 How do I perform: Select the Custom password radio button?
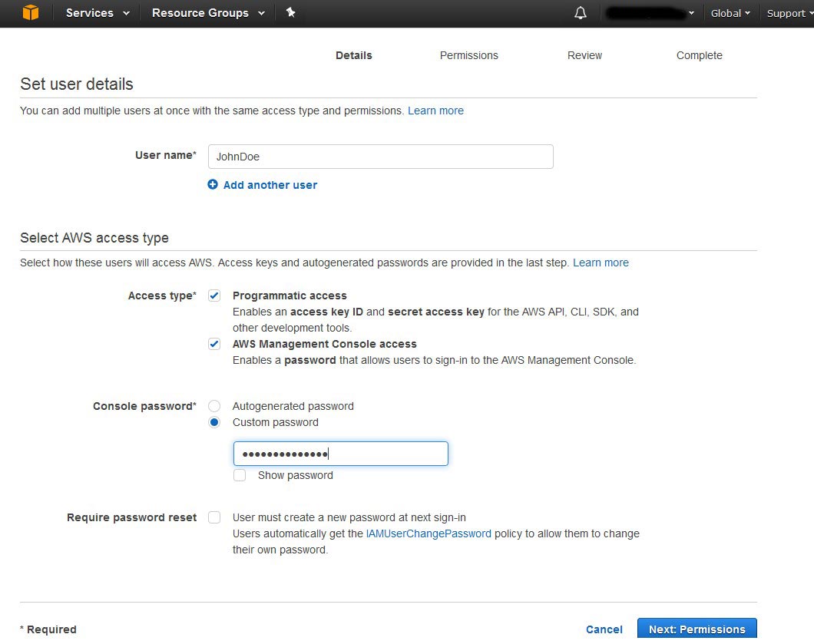click(214, 422)
